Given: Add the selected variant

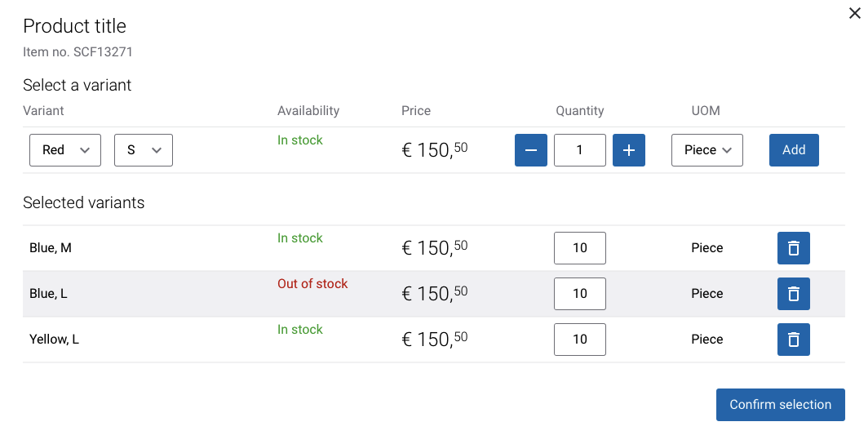Looking at the screenshot, I should pos(794,150).
